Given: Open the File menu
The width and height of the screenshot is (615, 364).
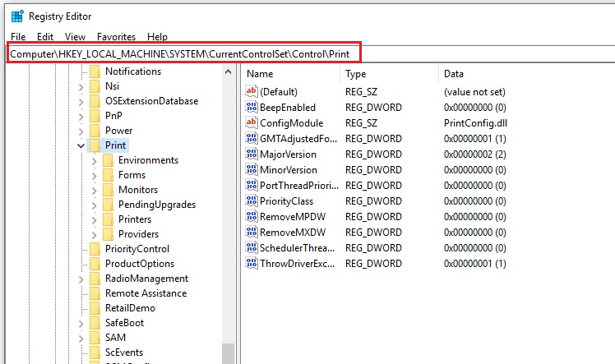Looking at the screenshot, I should tap(18, 37).
